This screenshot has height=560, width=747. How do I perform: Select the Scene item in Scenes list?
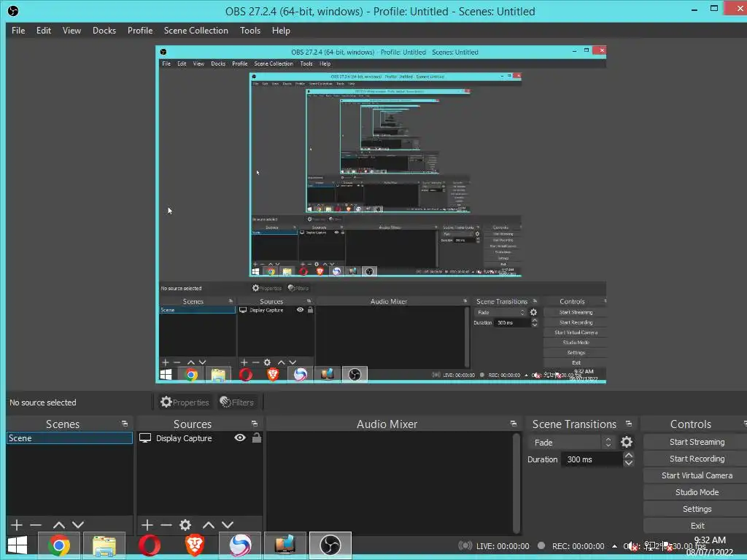69,438
